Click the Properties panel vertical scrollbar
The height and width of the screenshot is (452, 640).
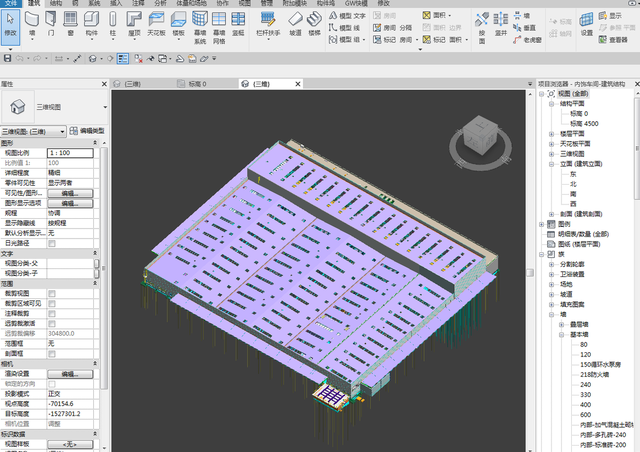[x=104, y=267]
